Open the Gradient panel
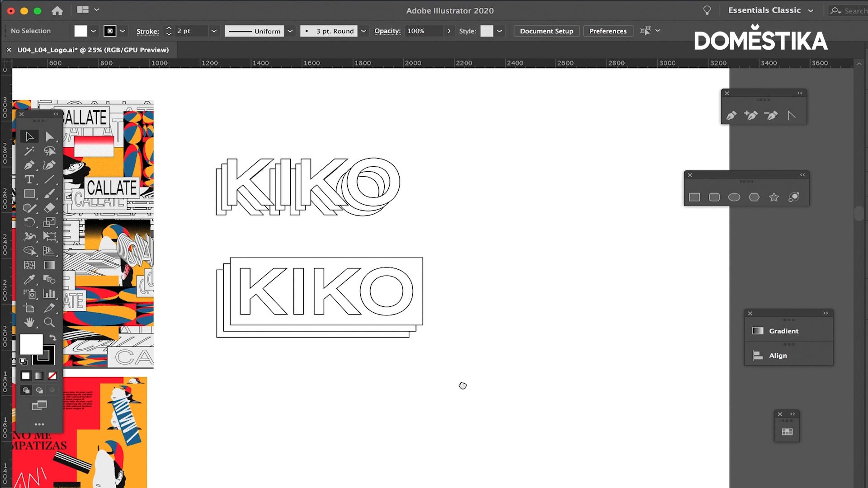This screenshot has width=868, height=488. click(788, 331)
